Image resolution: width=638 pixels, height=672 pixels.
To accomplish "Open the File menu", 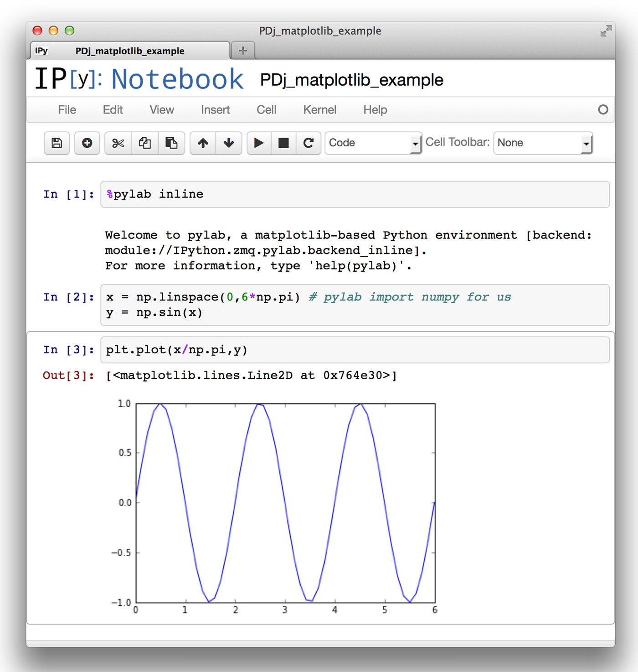I will (67, 110).
